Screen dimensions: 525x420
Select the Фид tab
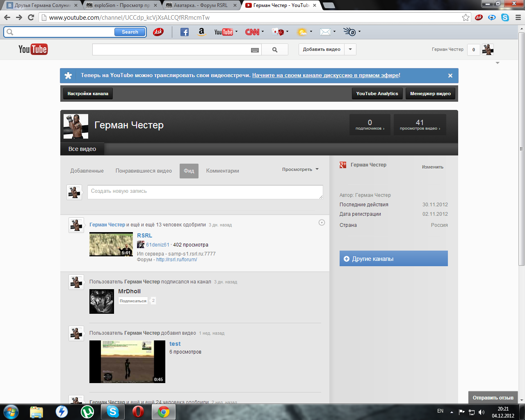tap(189, 171)
